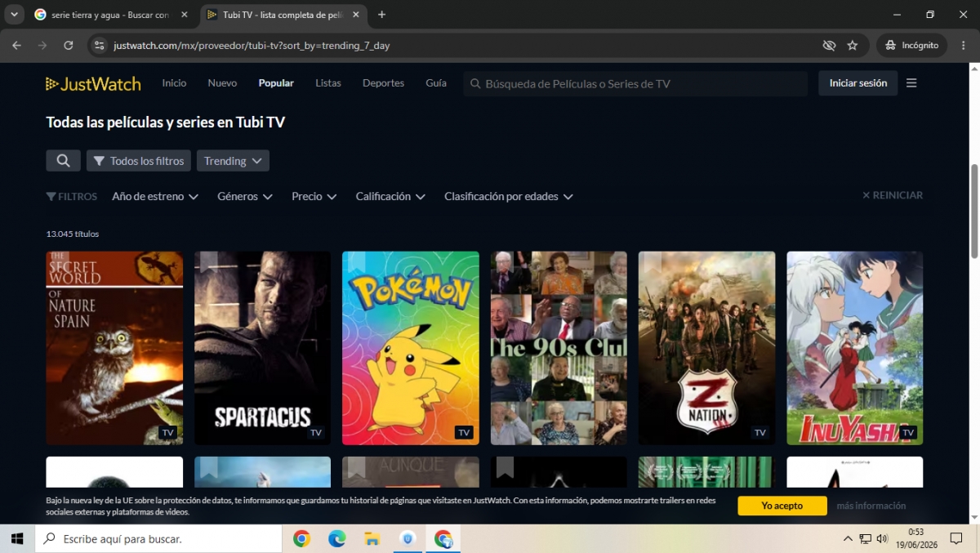Bookmark Pokémon using its ribbon icon

tap(357, 262)
